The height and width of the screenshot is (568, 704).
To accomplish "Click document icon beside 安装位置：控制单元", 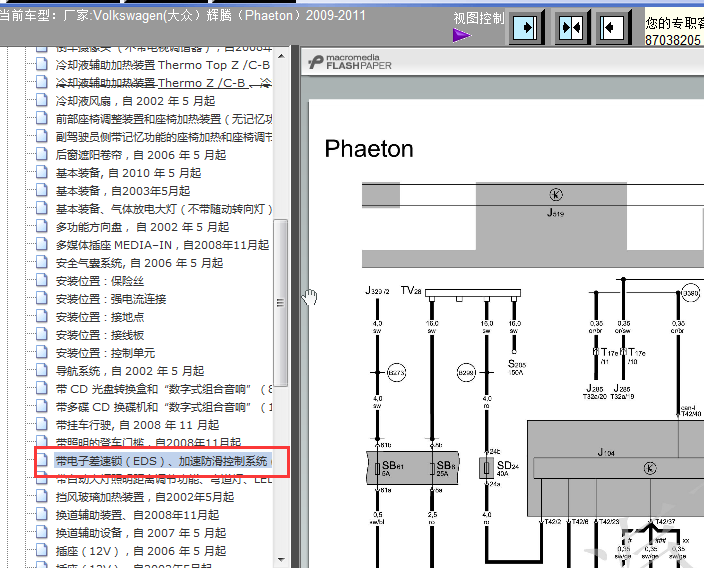I will [x=42, y=352].
